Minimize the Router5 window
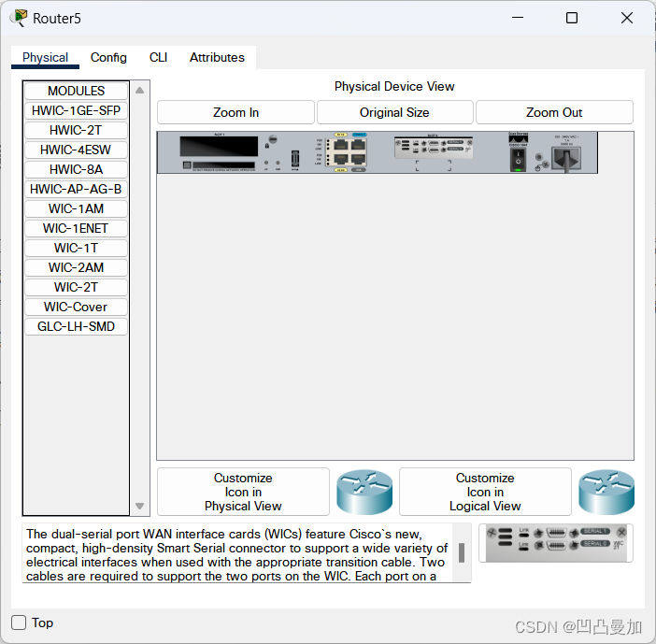The width and height of the screenshot is (656, 644). (x=518, y=18)
